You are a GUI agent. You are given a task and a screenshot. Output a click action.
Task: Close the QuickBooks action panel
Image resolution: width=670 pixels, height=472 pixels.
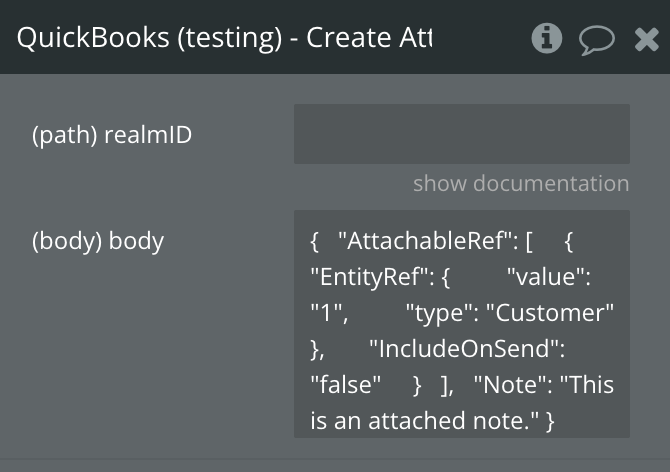pyautogui.click(x=647, y=39)
